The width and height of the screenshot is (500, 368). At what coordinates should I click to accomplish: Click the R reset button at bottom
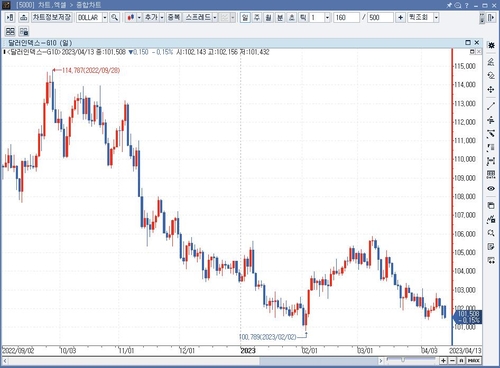pyautogui.click(x=461, y=361)
